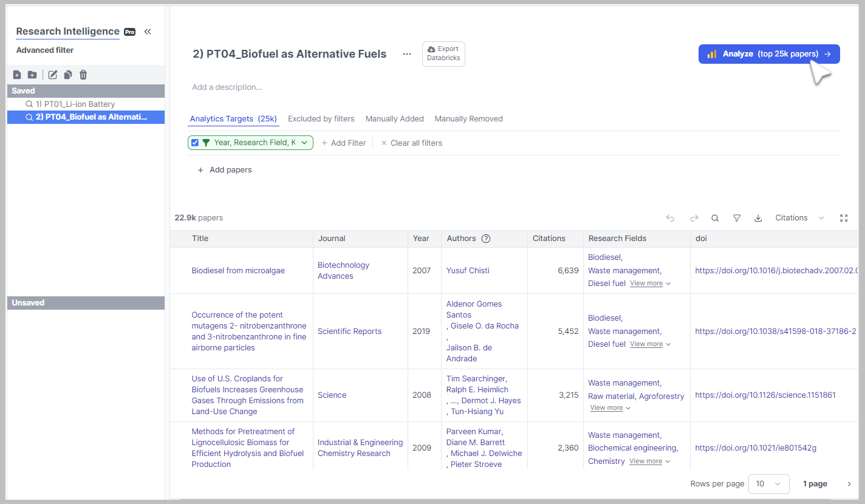This screenshot has width=865, height=504.
Task: Click the Authors help question-mark icon
Action: pos(486,239)
